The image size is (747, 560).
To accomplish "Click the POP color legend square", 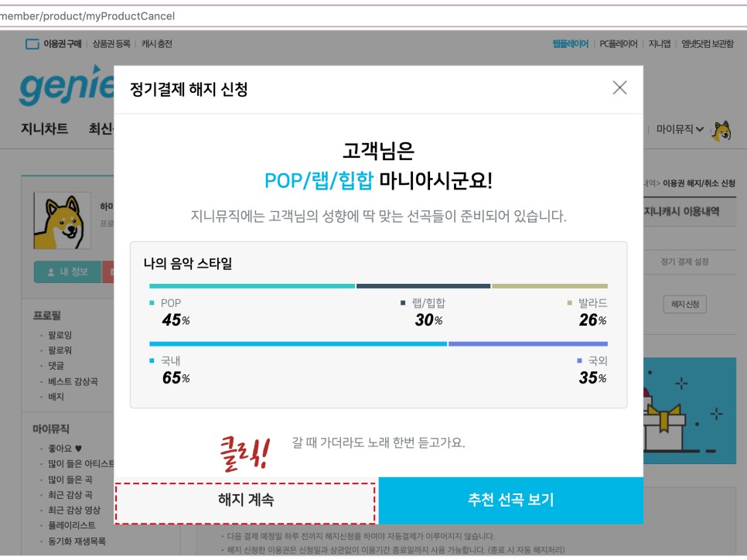I will coord(152,303).
